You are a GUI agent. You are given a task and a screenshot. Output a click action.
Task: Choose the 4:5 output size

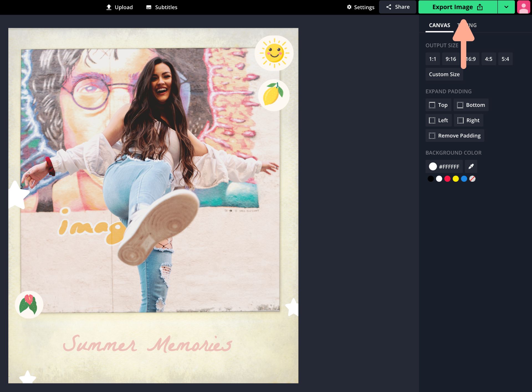coord(488,59)
